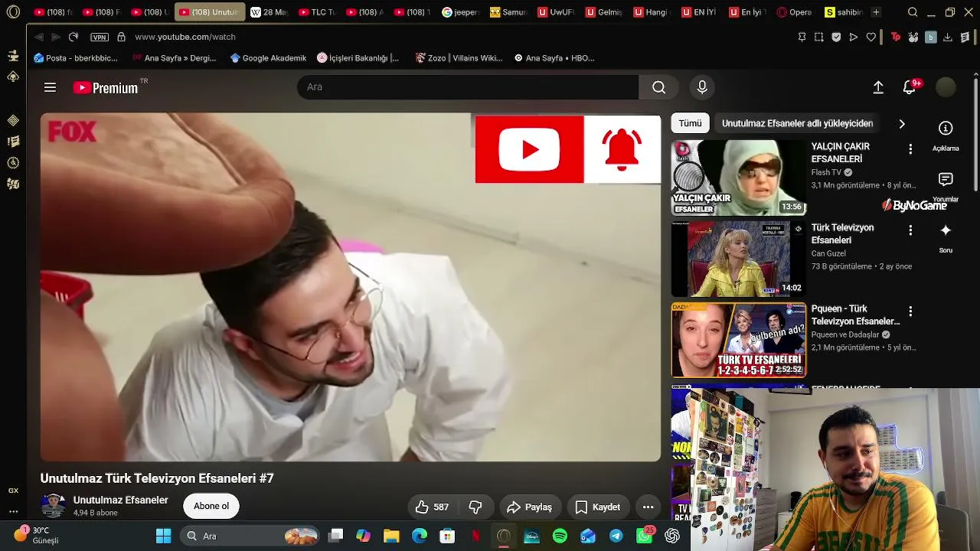Go back with the browser back arrow
The image size is (980, 551).
pyautogui.click(x=38, y=37)
